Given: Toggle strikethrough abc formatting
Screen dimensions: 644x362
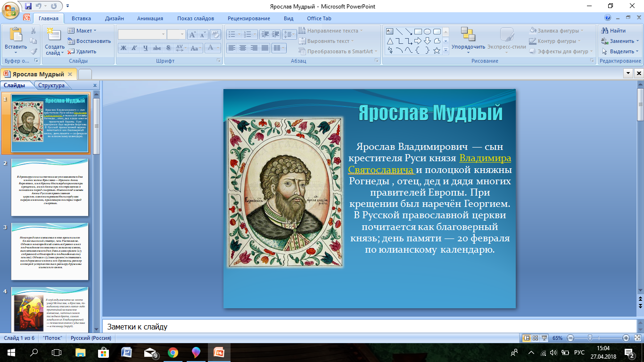Looking at the screenshot, I should coord(157,48).
